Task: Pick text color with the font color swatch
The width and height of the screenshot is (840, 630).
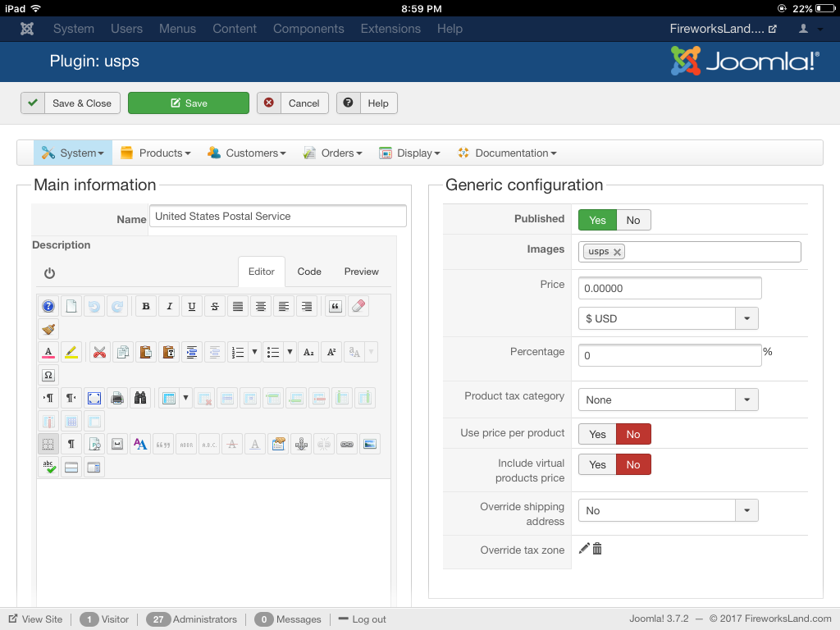Action: point(48,353)
